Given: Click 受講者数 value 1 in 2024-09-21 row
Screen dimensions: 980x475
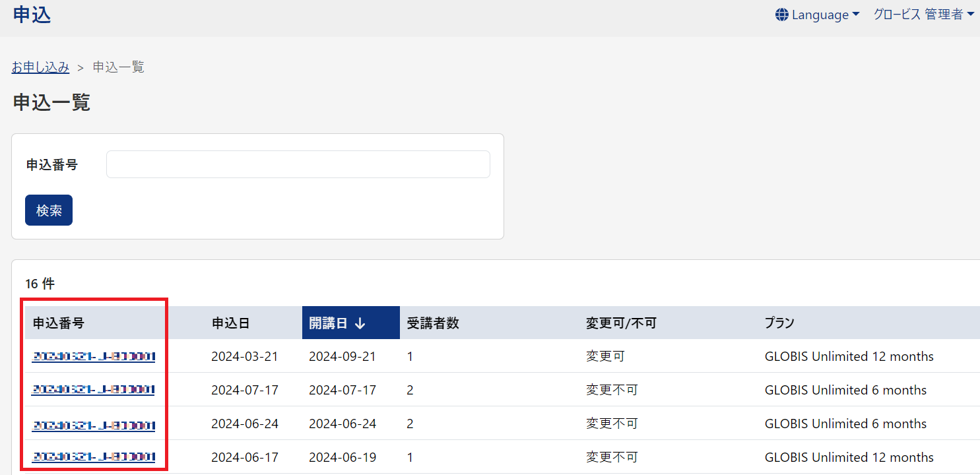Looking at the screenshot, I should [x=410, y=356].
